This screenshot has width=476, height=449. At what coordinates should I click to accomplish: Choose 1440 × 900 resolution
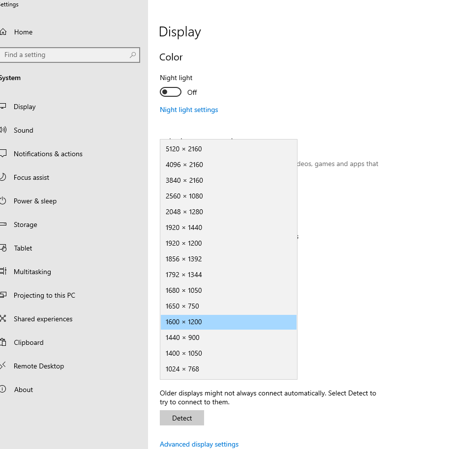[x=229, y=338]
